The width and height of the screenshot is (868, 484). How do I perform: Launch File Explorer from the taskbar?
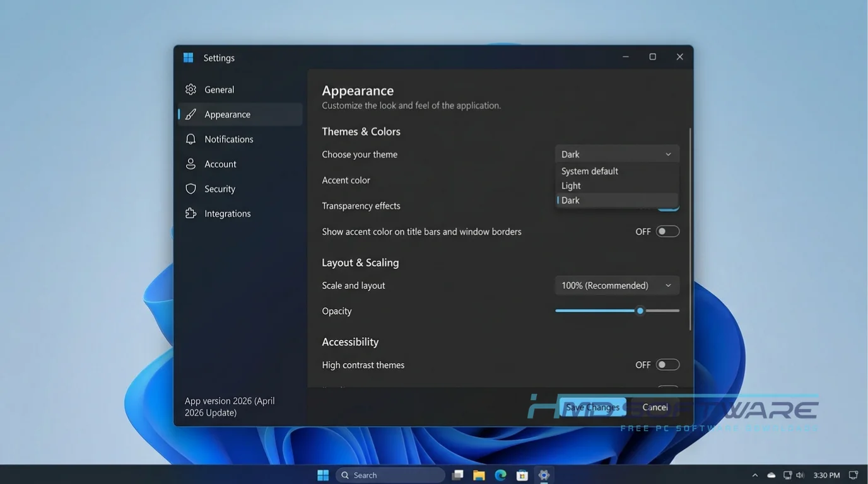tap(479, 475)
